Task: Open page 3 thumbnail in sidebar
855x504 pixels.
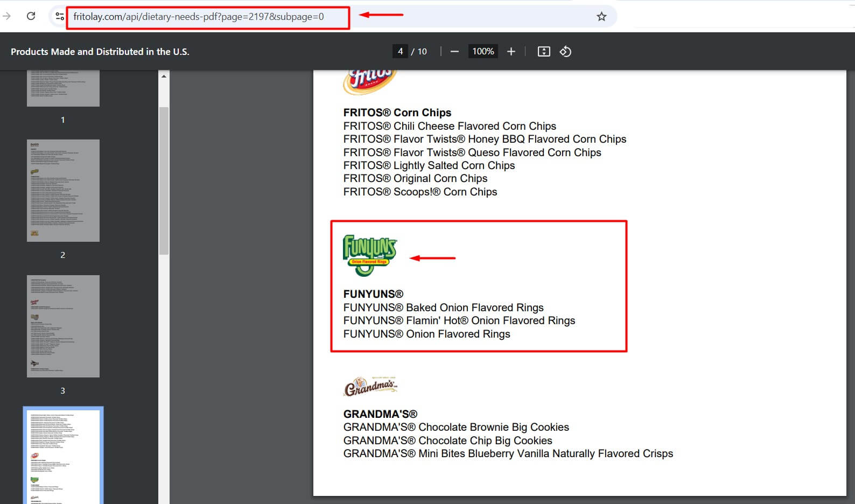Action: 63,326
